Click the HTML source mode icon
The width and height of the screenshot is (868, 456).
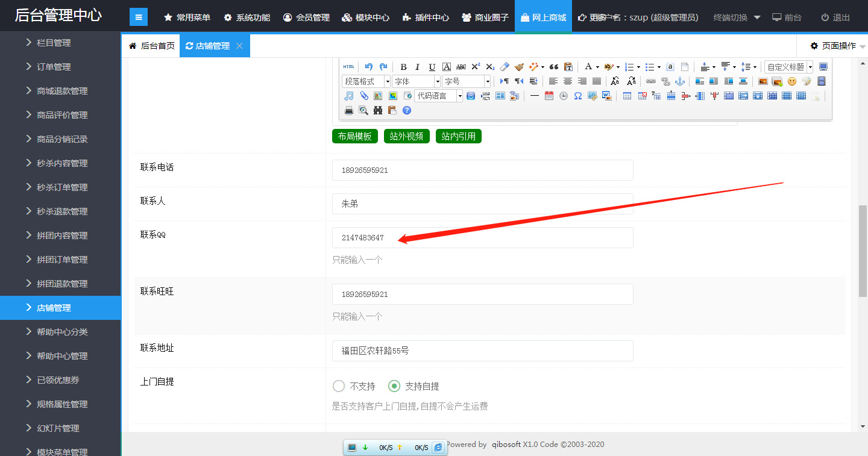tap(348, 67)
